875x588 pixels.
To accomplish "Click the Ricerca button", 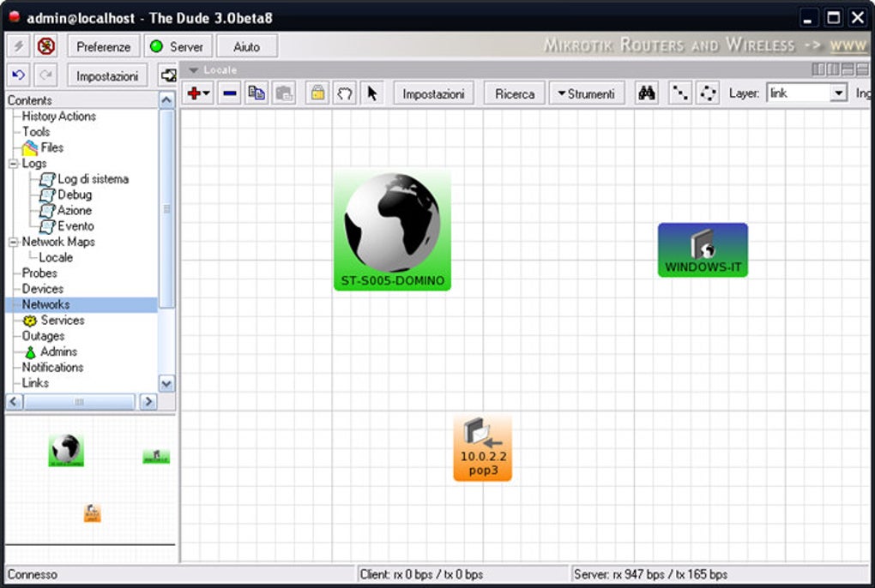I will tap(515, 93).
